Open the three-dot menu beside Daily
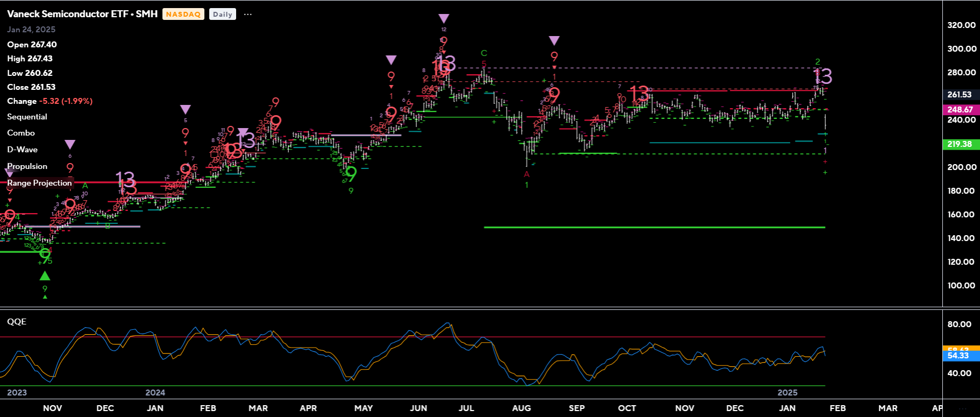 247,15
